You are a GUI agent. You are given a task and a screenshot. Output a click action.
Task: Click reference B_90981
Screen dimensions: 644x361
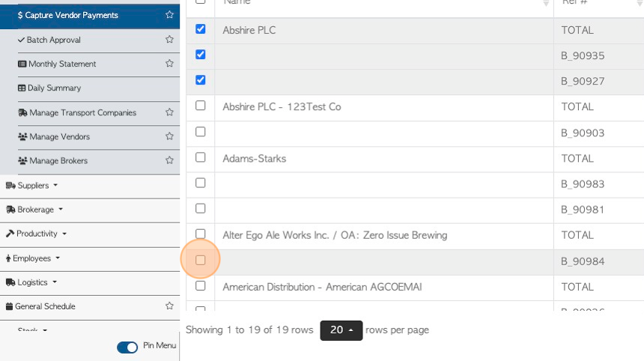(x=583, y=210)
